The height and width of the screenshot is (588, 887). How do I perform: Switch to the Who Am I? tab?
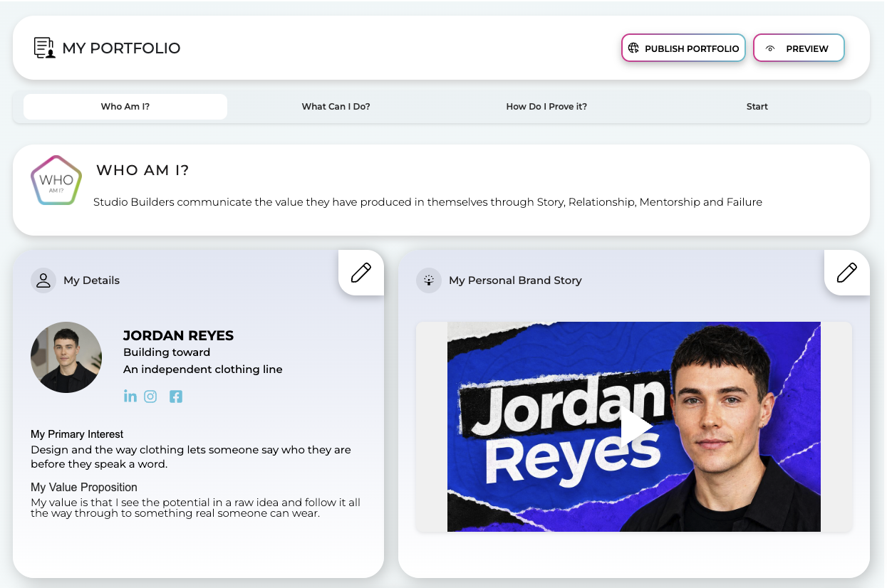125,107
